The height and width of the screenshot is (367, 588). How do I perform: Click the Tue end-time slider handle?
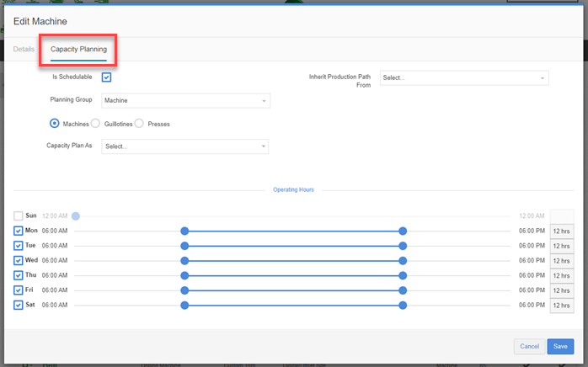coord(403,246)
